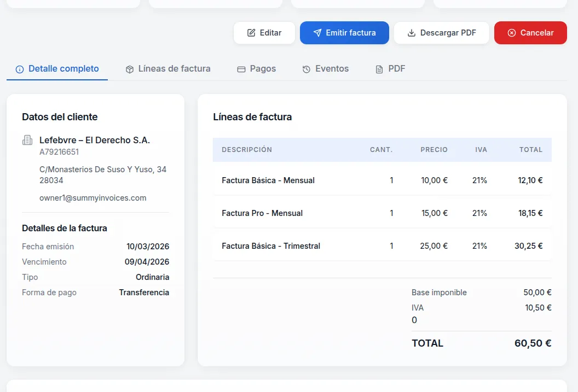The width and height of the screenshot is (578, 392).
Task: Click the pencil icon on Editar button
Action: coord(251,33)
